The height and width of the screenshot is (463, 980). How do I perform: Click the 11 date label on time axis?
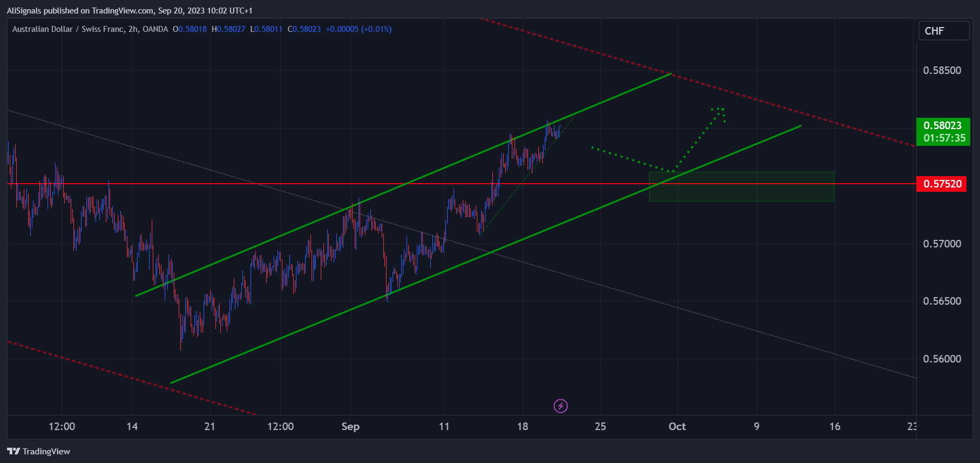[444, 426]
